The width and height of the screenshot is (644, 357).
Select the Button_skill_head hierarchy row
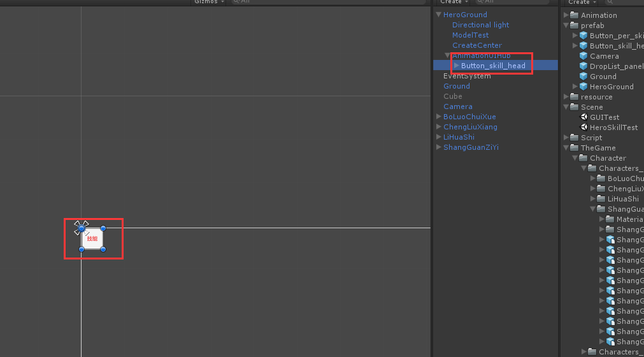click(496, 66)
